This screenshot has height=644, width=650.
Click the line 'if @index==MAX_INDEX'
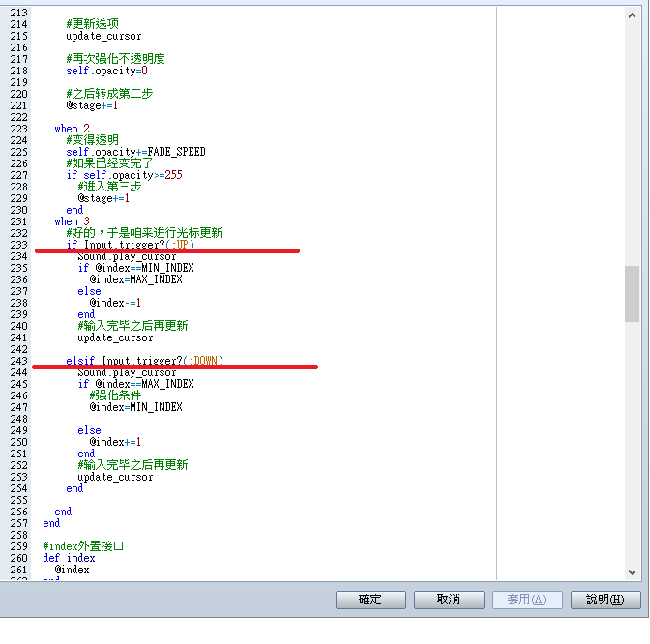click(135, 384)
